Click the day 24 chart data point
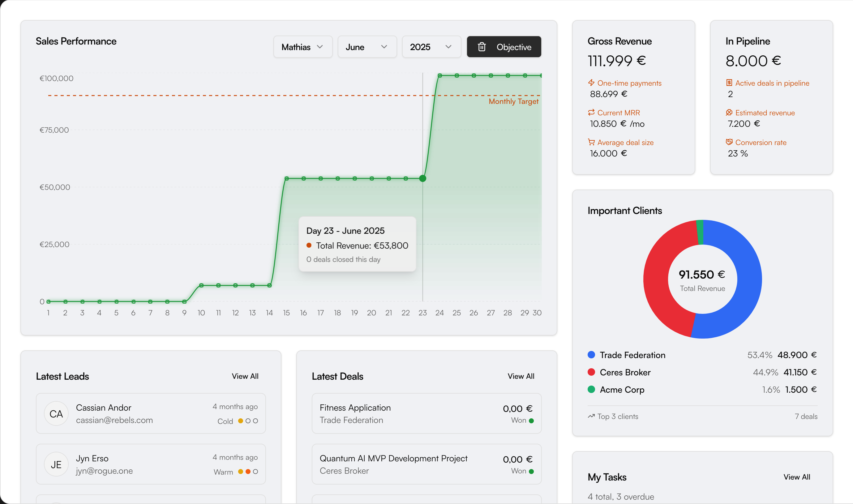853x504 pixels. point(439,75)
